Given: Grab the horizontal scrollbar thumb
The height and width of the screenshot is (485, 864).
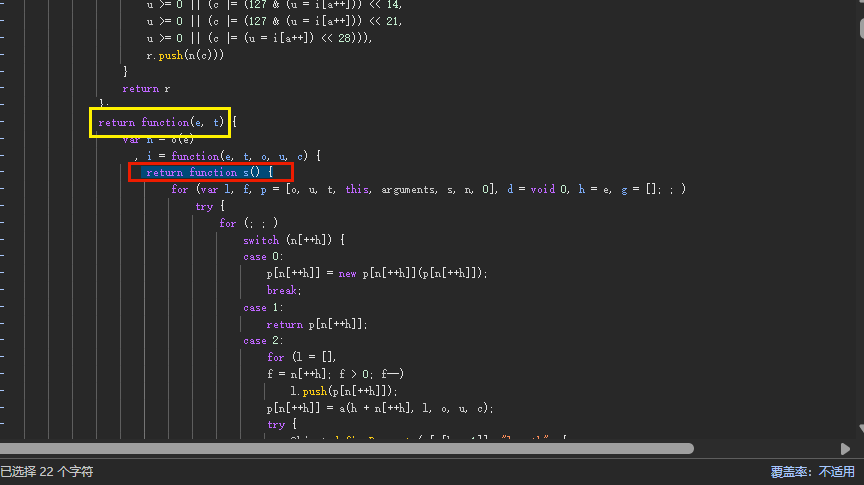Looking at the screenshot, I should 347,449.
